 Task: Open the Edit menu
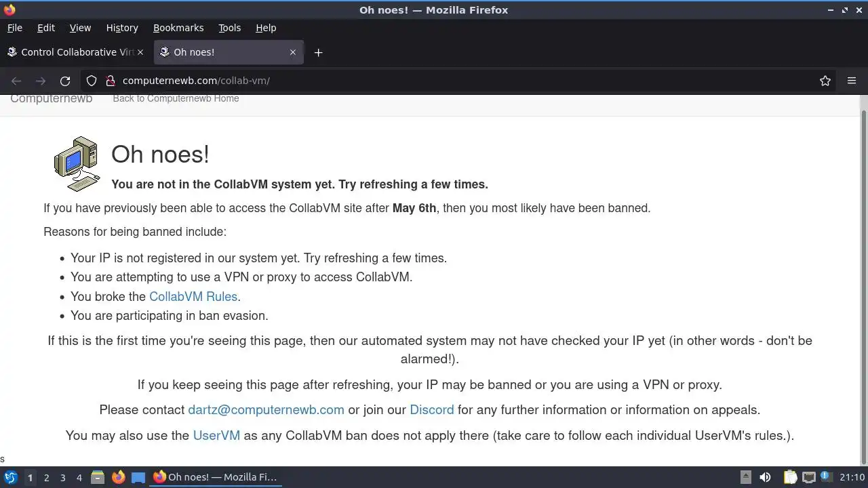(46, 28)
